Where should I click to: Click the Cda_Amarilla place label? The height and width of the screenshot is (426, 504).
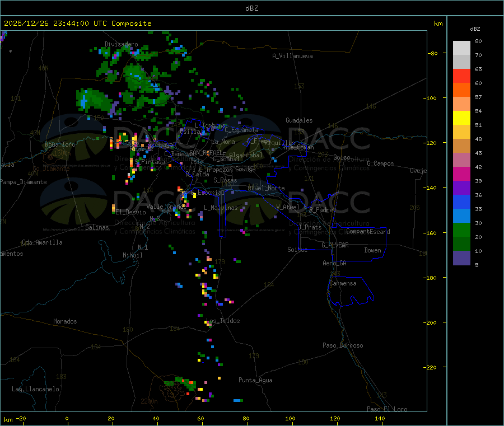click(42, 242)
